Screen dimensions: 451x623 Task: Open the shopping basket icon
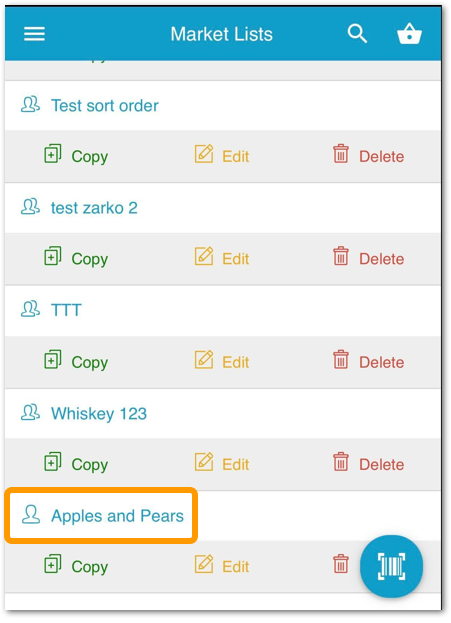409,33
